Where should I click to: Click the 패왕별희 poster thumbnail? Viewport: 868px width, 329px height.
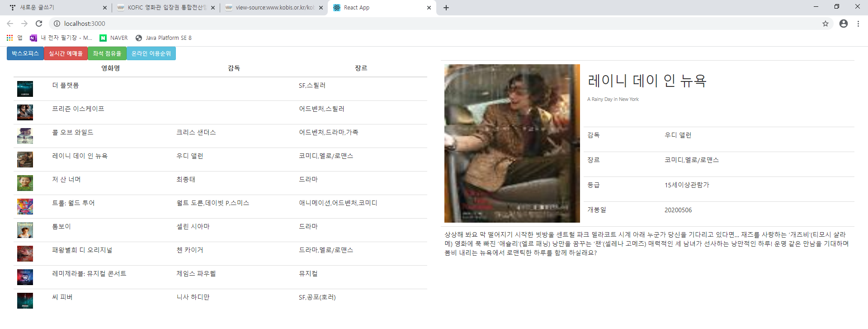(25, 253)
